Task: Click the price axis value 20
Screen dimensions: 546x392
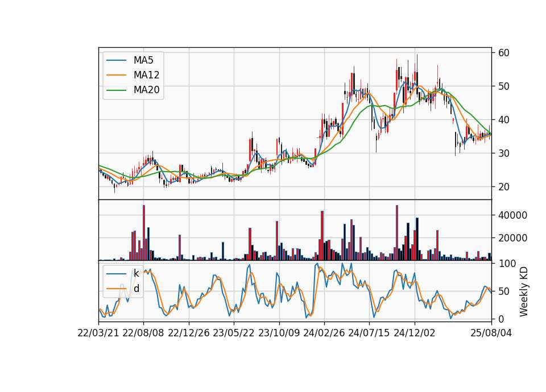Action: 504,187
